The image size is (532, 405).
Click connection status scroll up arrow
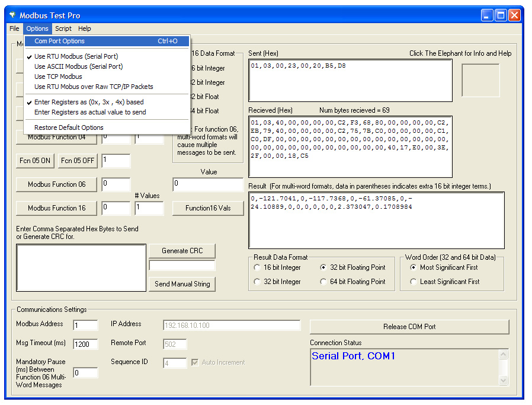(x=504, y=355)
